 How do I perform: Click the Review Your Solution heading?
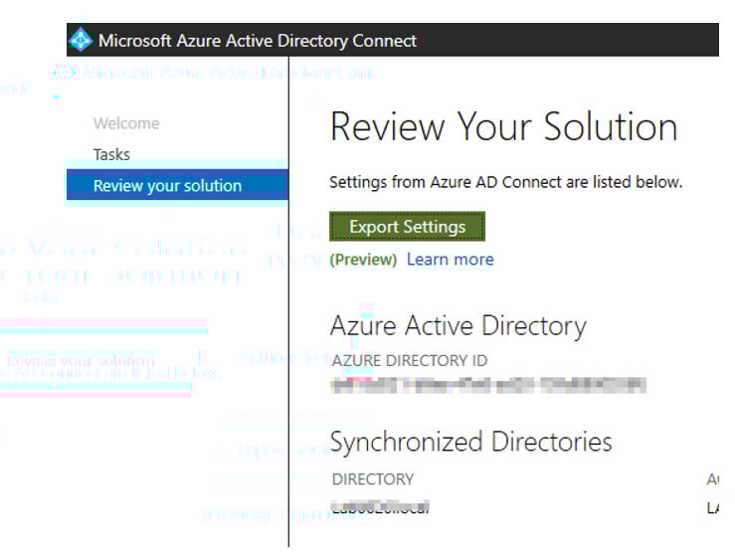click(x=504, y=127)
